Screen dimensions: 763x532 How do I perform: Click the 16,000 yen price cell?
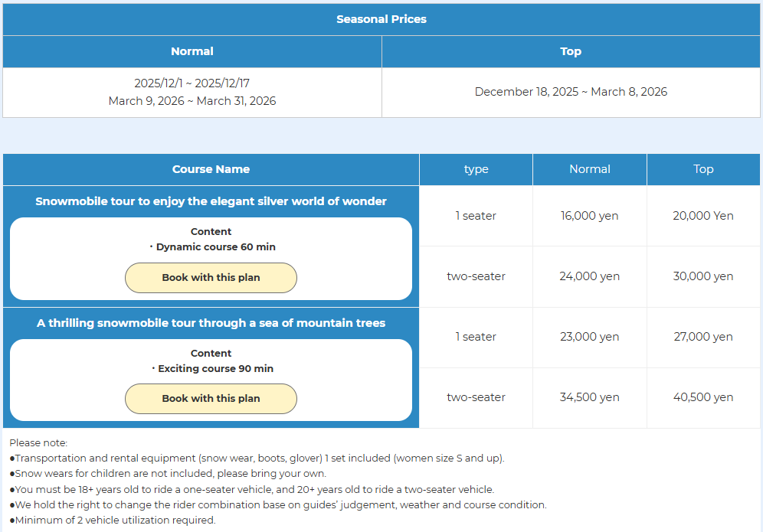tap(589, 216)
